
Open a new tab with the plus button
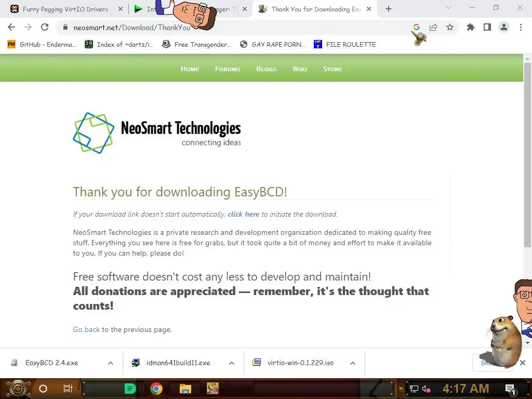[389, 9]
